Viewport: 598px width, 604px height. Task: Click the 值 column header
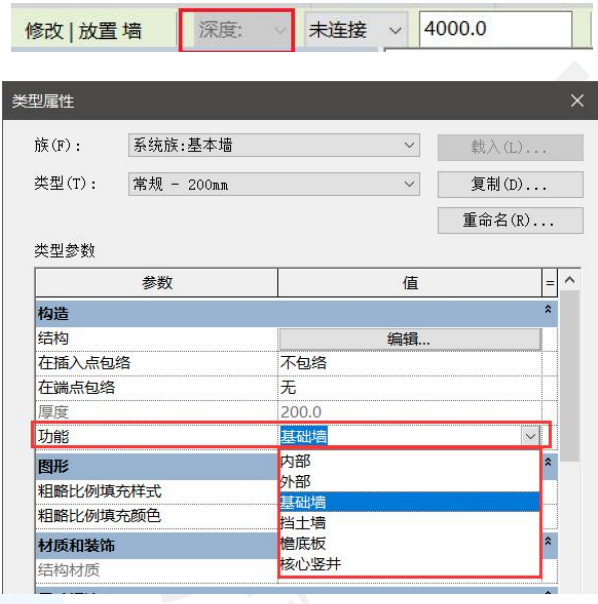(410, 283)
